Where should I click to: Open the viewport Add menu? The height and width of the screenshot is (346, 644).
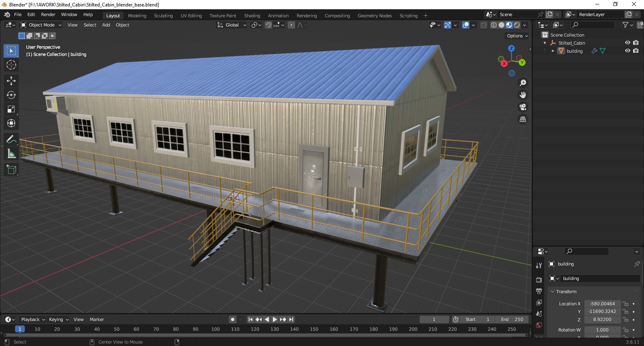click(x=106, y=25)
